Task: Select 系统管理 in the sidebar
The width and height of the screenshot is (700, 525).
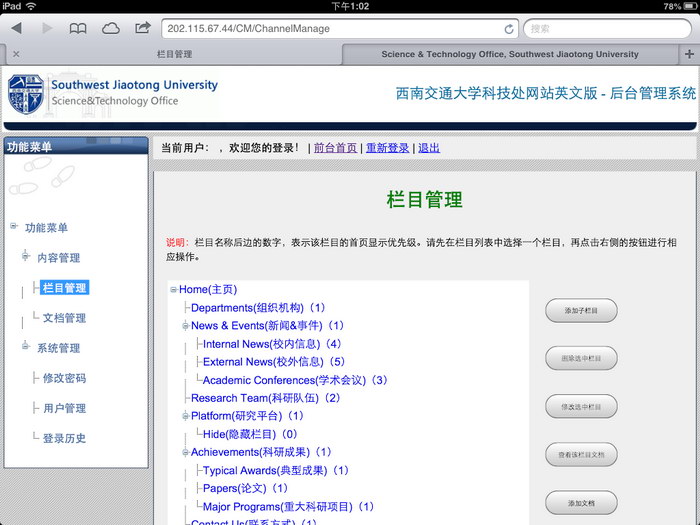Action: 58,348
